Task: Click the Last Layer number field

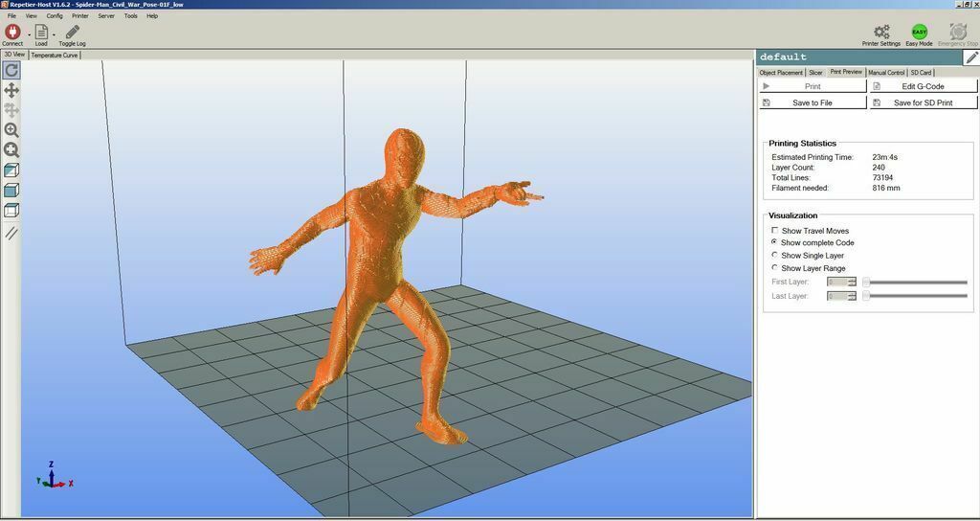Action: [x=837, y=296]
